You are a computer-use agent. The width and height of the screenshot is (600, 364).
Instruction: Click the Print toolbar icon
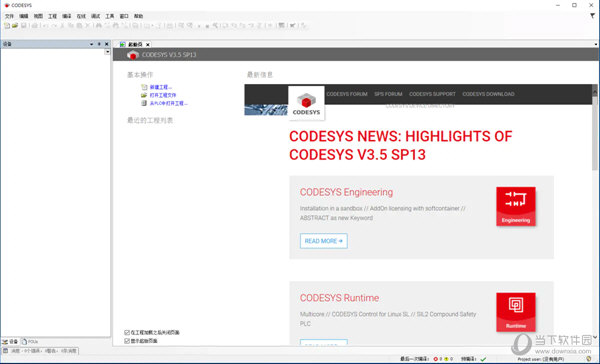34,26
